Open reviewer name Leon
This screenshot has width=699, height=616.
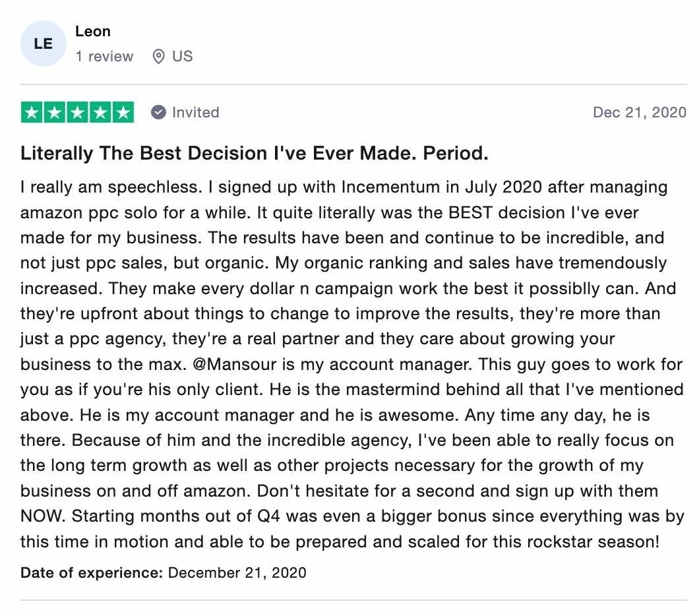coord(93,31)
